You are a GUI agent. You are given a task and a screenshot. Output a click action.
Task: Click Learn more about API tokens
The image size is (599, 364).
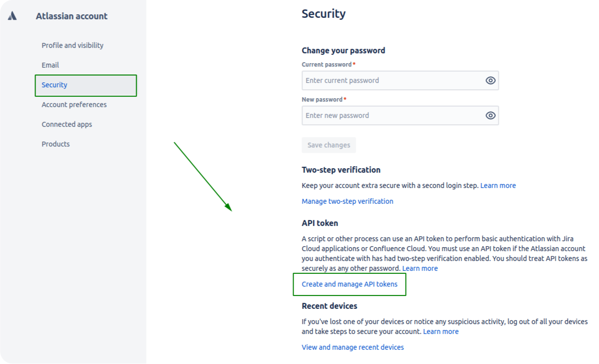coord(420,268)
